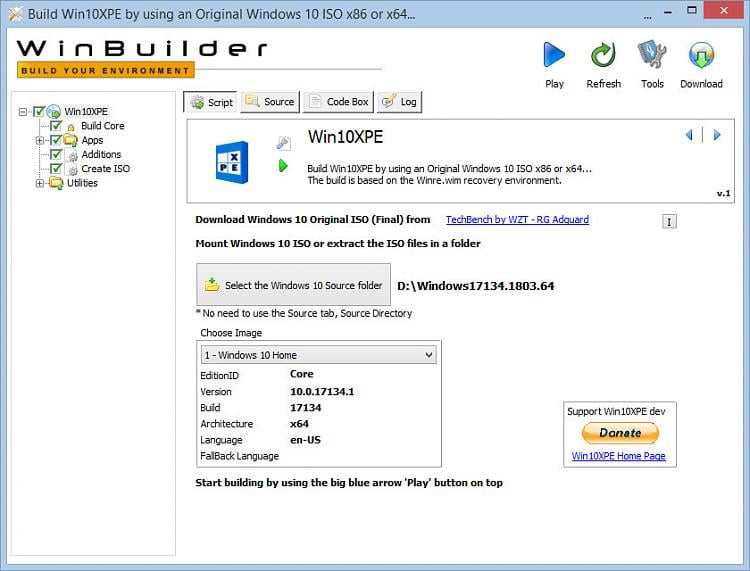
Task: Open the Win10XPE Home Page link
Action: coord(618,456)
